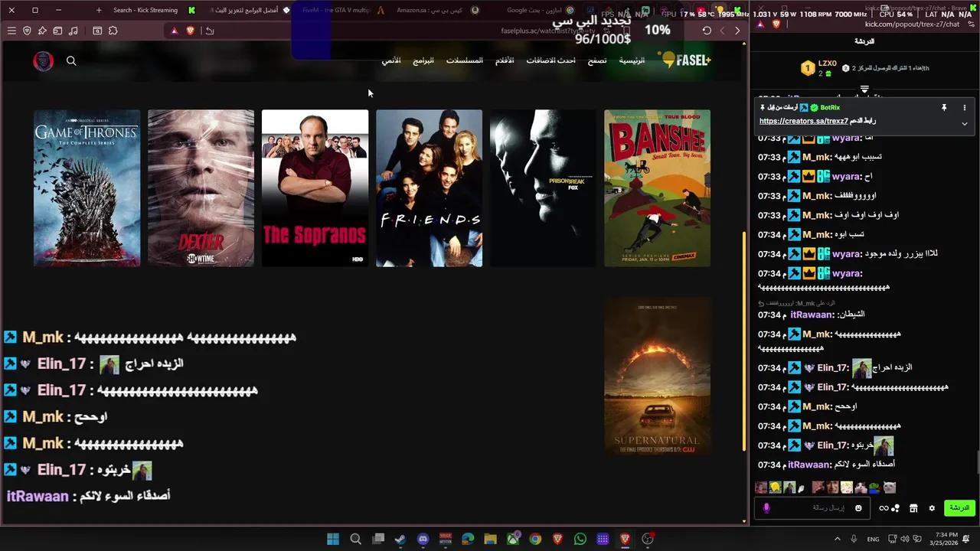Screen dimensions: 980x551
Task: Open the Banshee poster
Action: point(657,188)
